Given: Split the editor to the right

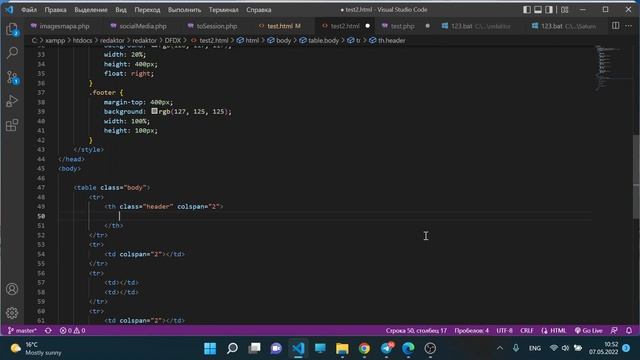Looking at the screenshot, I should click(615, 26).
